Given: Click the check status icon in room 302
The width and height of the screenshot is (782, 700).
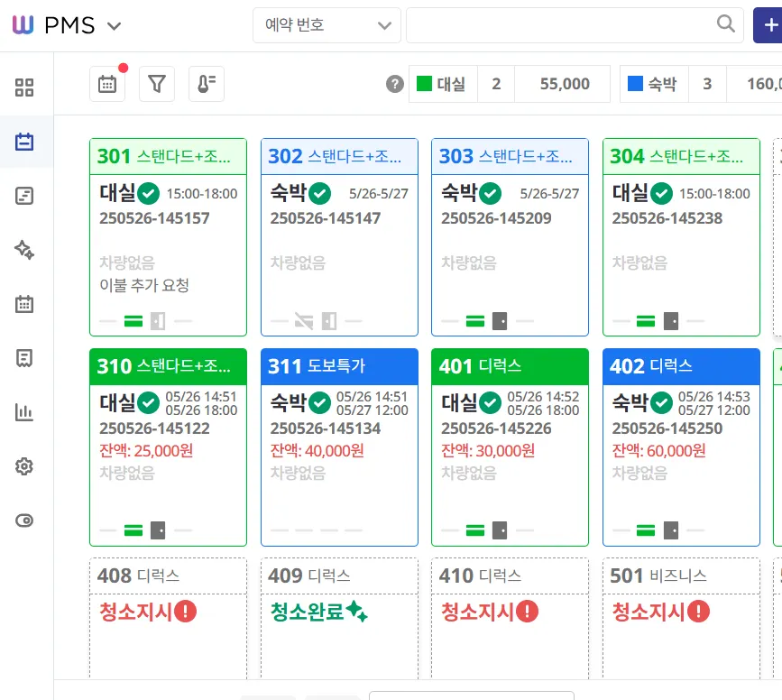Looking at the screenshot, I should (319, 194).
